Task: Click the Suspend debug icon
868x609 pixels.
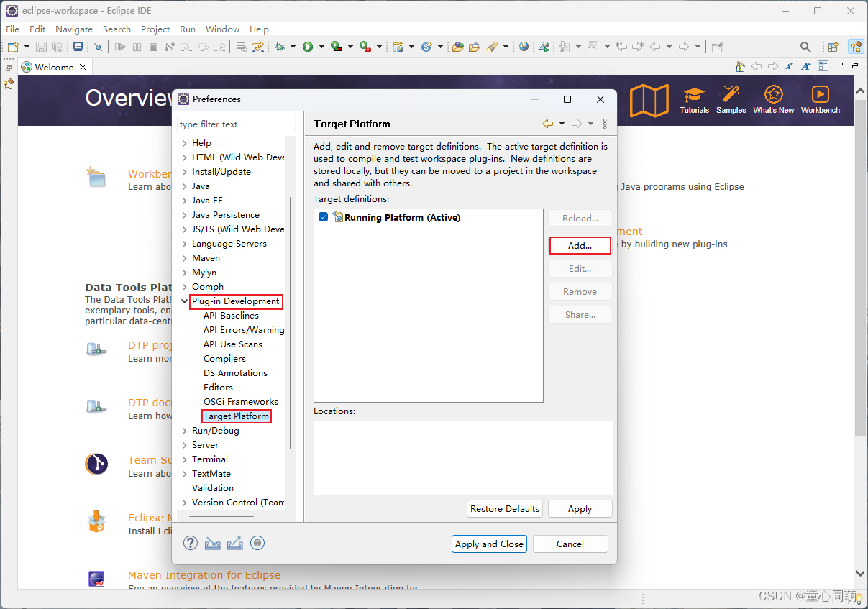Action: coord(137,47)
